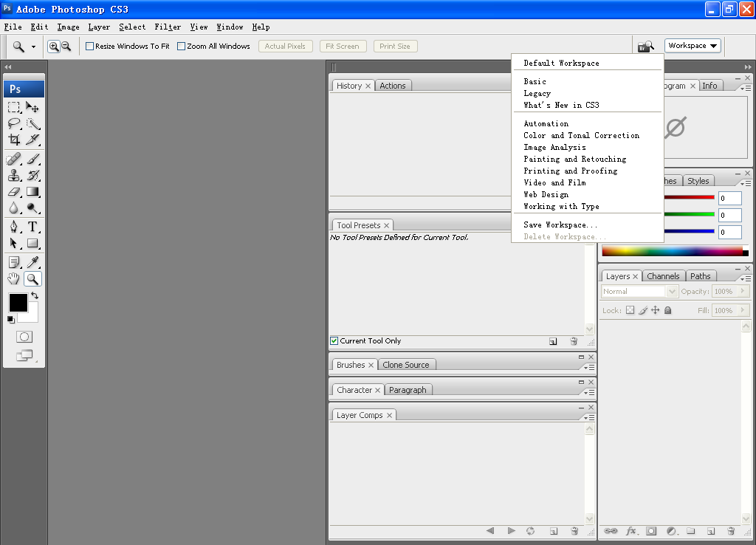
Task: Uncheck Current Tool Only checkbox
Action: (334, 341)
